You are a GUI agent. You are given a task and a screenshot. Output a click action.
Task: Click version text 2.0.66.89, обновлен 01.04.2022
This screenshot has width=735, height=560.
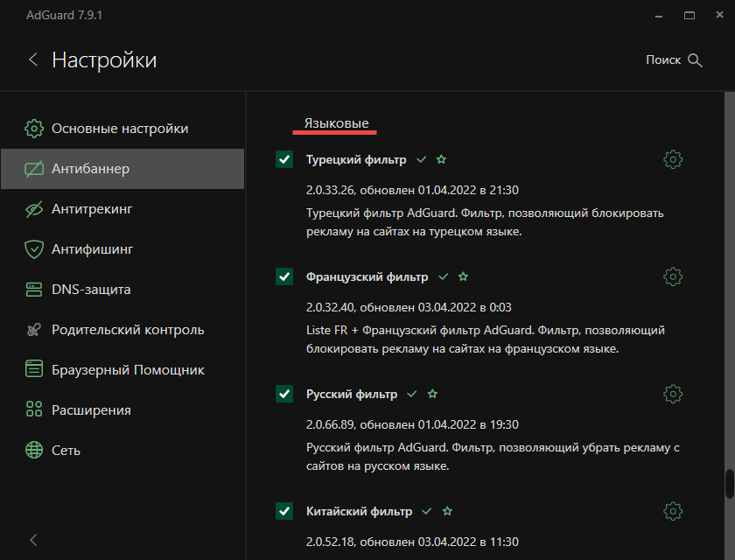point(412,424)
